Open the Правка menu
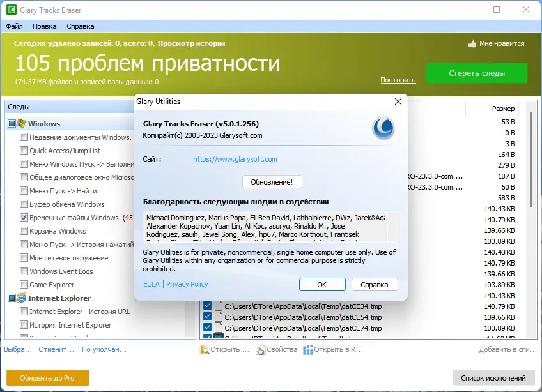This screenshot has width=542, height=392. (44, 26)
